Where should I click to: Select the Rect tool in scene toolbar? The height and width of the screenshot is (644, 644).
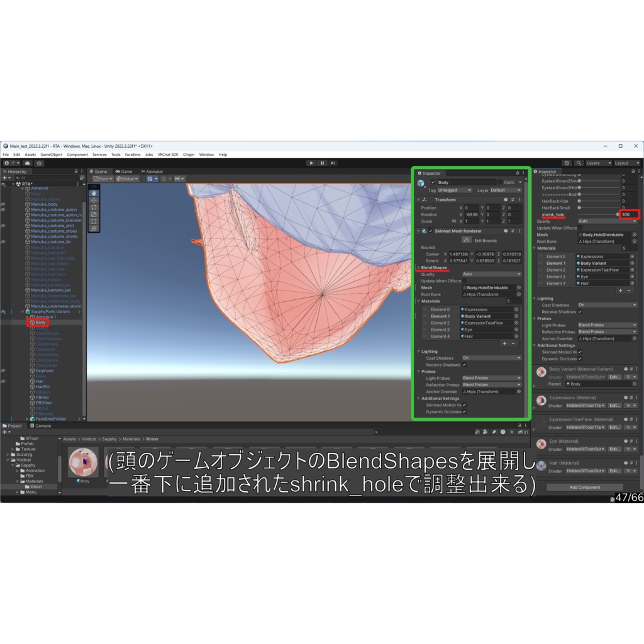coord(94,221)
